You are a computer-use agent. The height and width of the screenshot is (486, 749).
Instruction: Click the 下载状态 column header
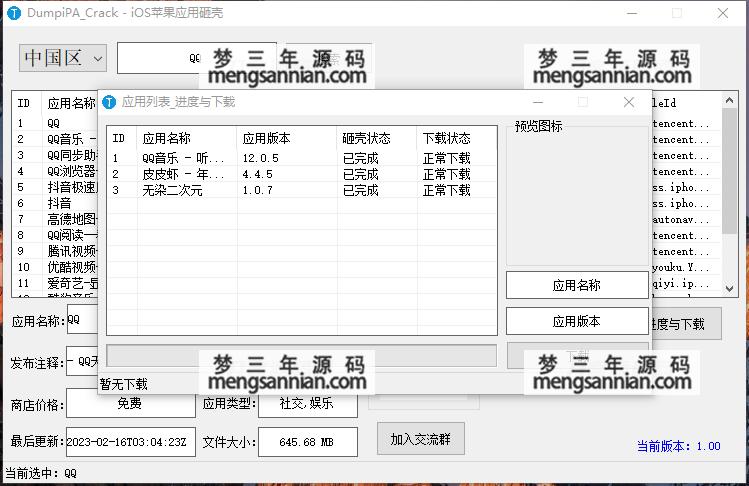coord(457,139)
